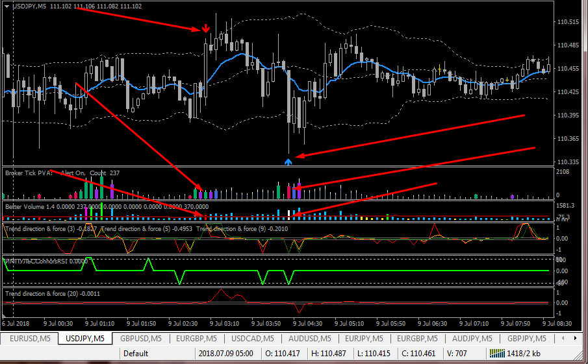Go to the EURJPY,M5 chart tab
588x364 pixels.
tap(364, 339)
